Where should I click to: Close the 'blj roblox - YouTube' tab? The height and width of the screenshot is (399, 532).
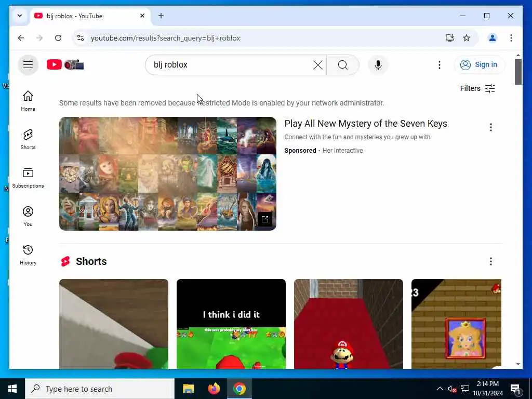pyautogui.click(x=142, y=16)
